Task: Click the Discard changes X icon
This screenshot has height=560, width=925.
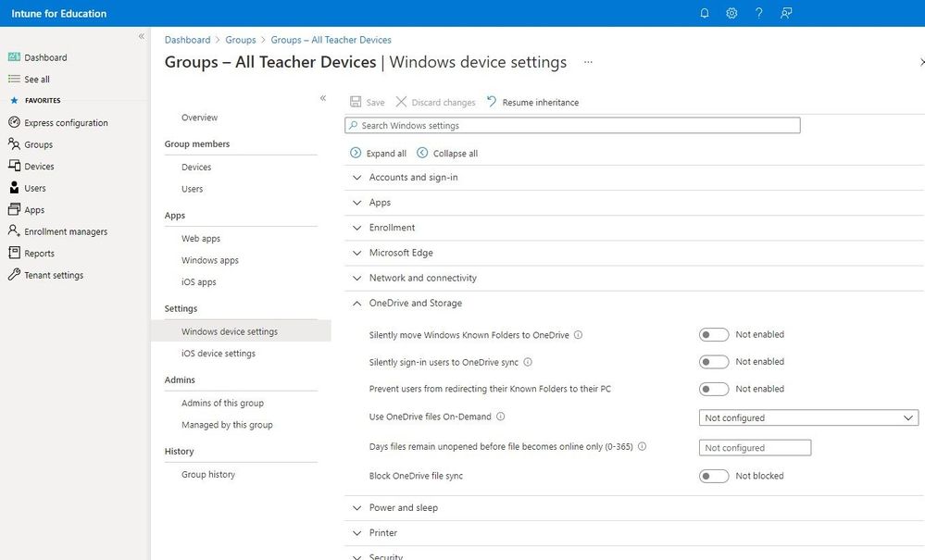Action: 401,102
